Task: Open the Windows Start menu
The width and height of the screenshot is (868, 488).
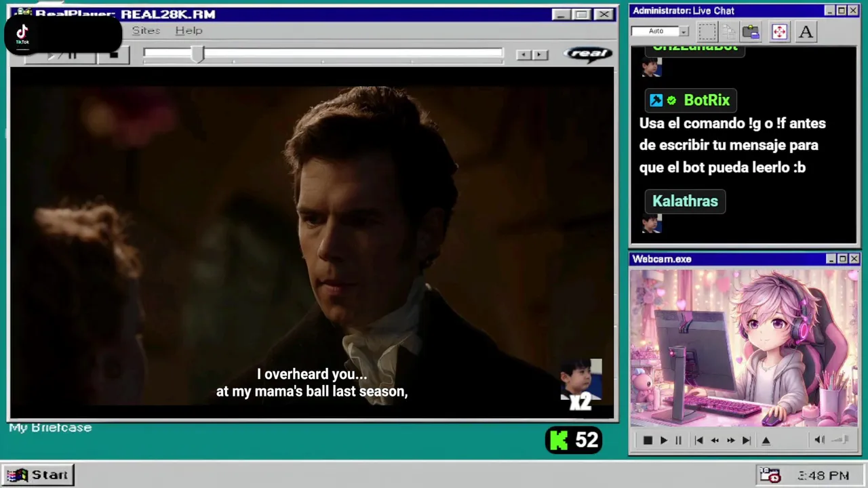Action: point(37,475)
